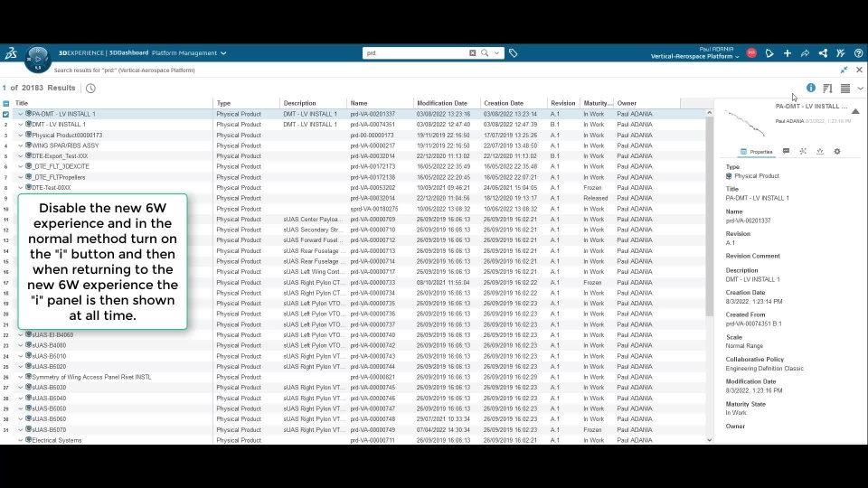Click the share arrow icon
The width and height of the screenshot is (868, 488).
pos(805,53)
